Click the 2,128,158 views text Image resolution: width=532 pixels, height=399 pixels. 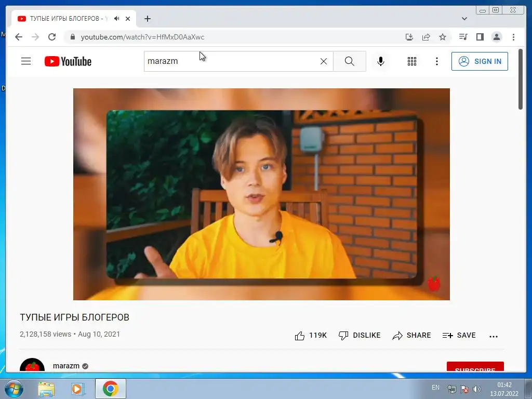pos(46,334)
